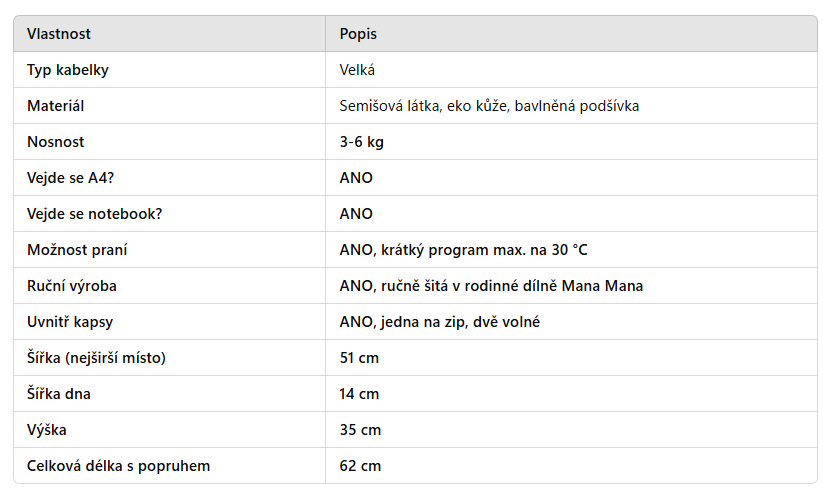Select the Nosnost row label
The width and height of the screenshot is (823, 492).
point(56,142)
